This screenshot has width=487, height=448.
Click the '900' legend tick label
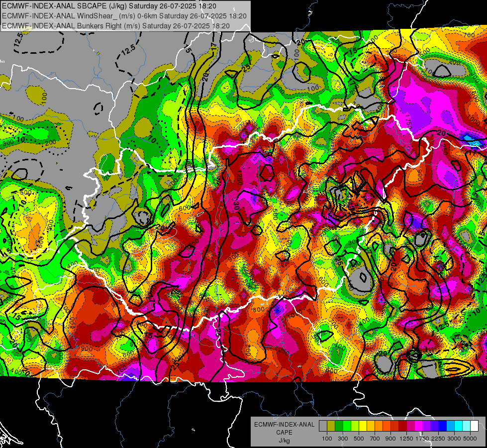[390, 439]
